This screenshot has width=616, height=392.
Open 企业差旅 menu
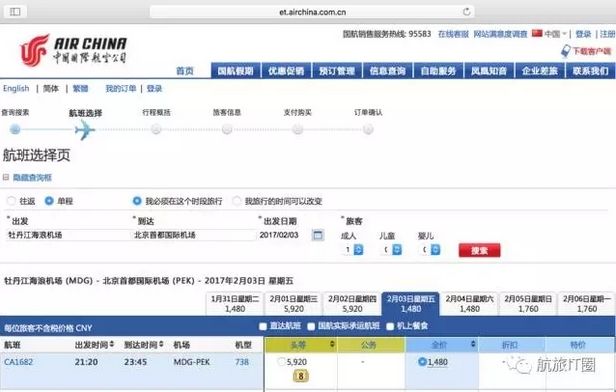539,71
